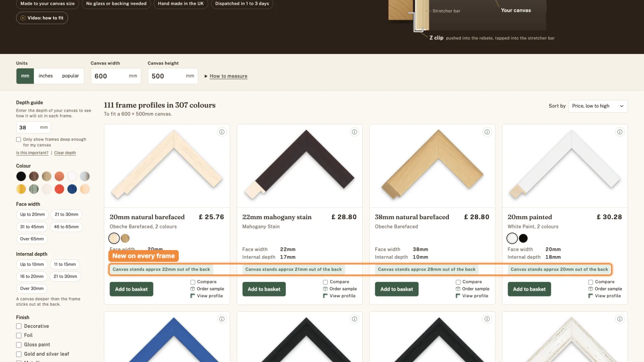
Task: Enable Compare for 38mm natural barefaced
Action: [x=458, y=282]
